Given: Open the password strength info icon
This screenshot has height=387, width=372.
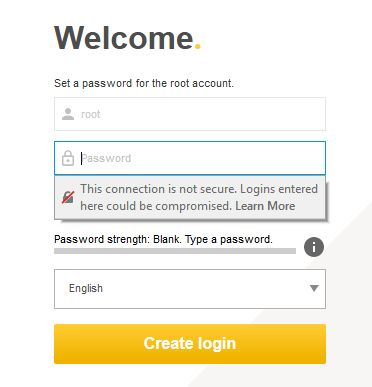Looking at the screenshot, I should click(x=314, y=247).
